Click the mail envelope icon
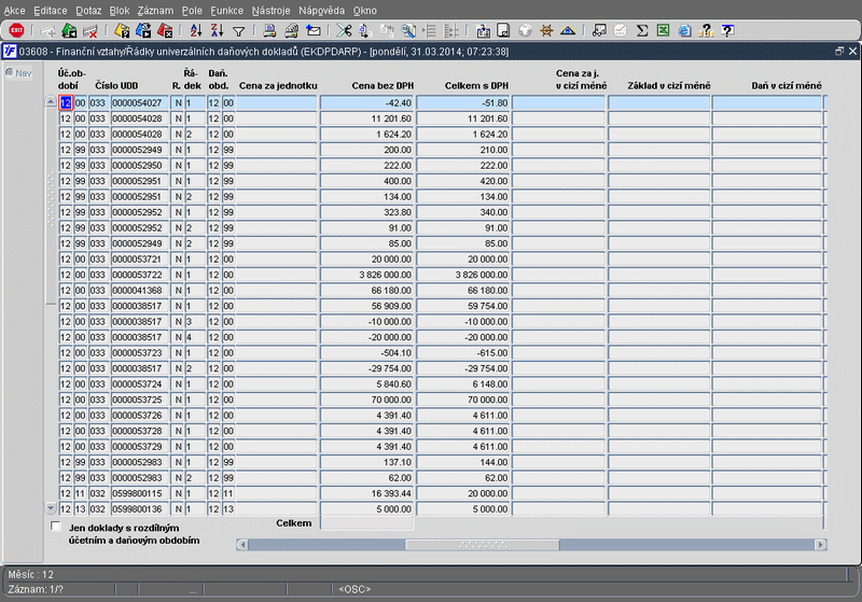862x602 pixels. click(313, 31)
